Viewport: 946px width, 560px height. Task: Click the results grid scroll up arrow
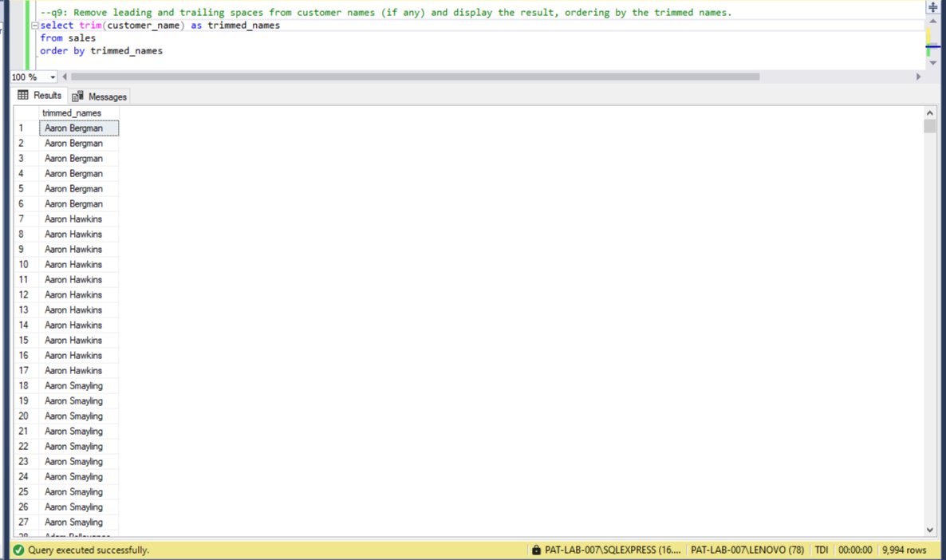(x=930, y=112)
